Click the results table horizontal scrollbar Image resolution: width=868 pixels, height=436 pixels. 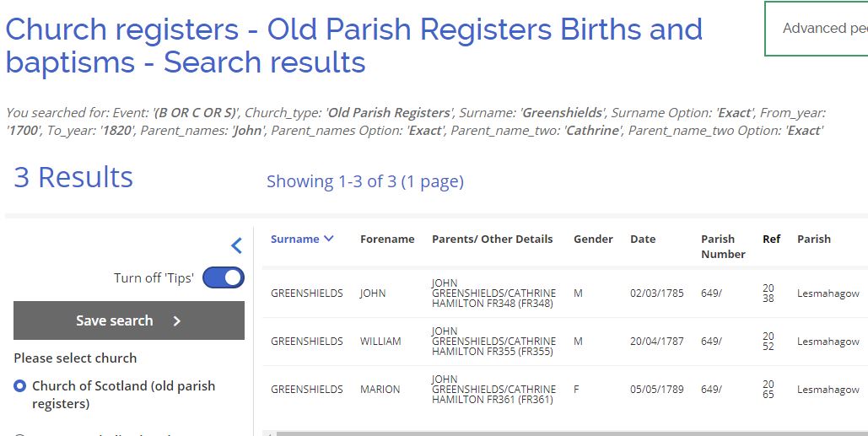[x=565, y=433]
